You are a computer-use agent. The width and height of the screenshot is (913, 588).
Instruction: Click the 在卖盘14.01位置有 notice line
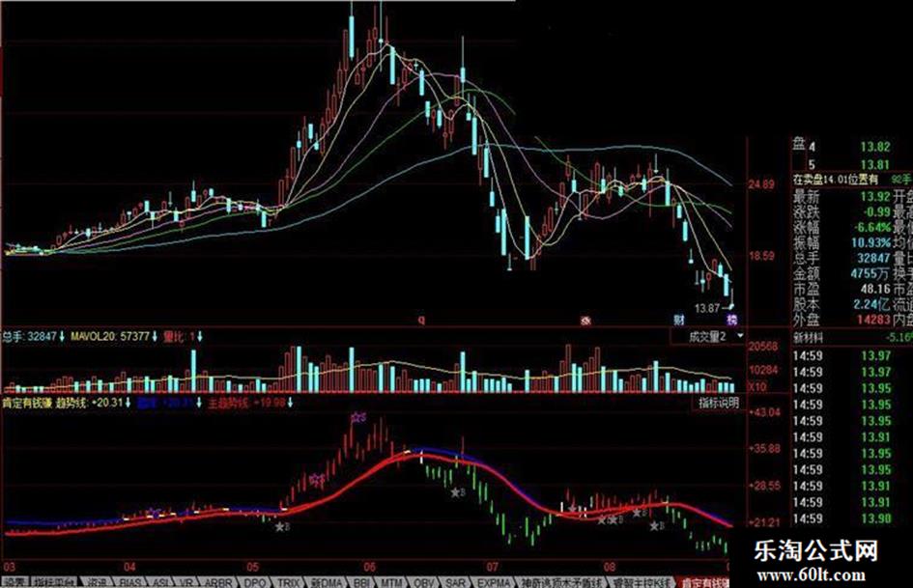tap(836, 180)
